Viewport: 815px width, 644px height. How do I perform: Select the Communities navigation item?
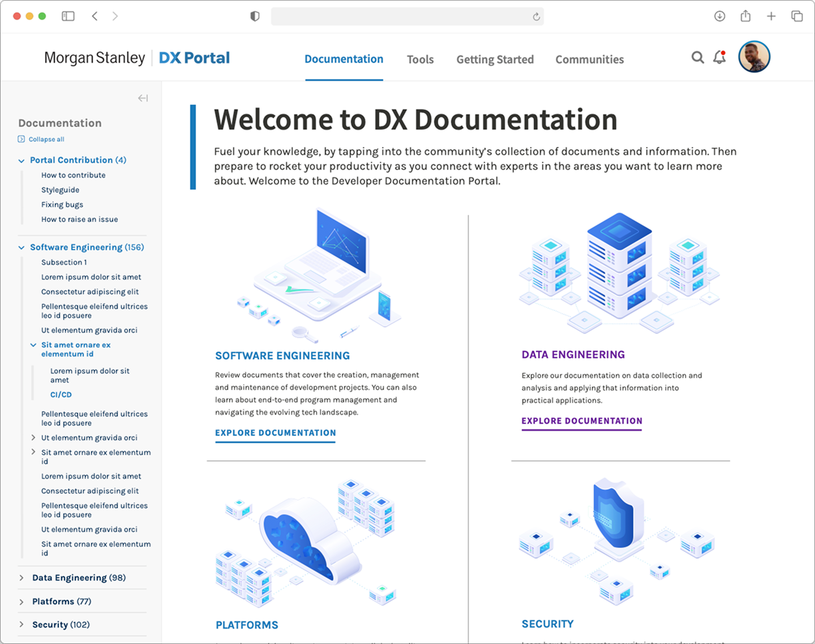coord(589,59)
